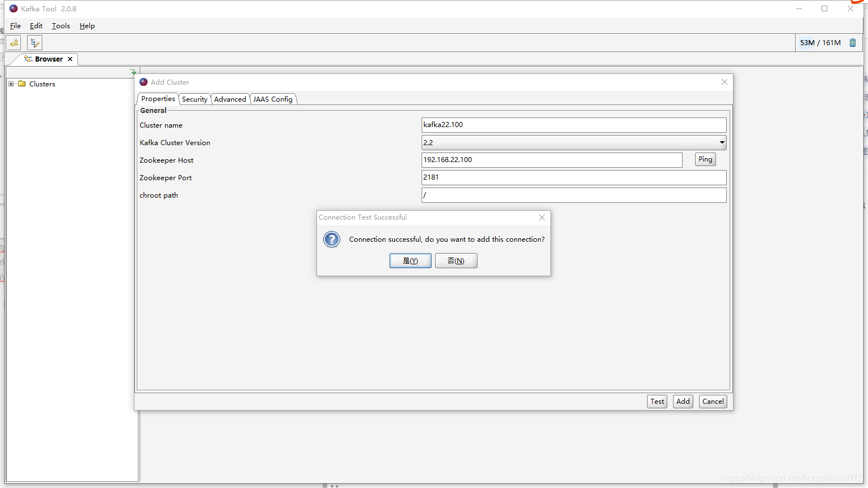The height and width of the screenshot is (488, 868).
Task: Click the Kafka Tool icon in the Add Cluster title bar
Action: (144, 82)
